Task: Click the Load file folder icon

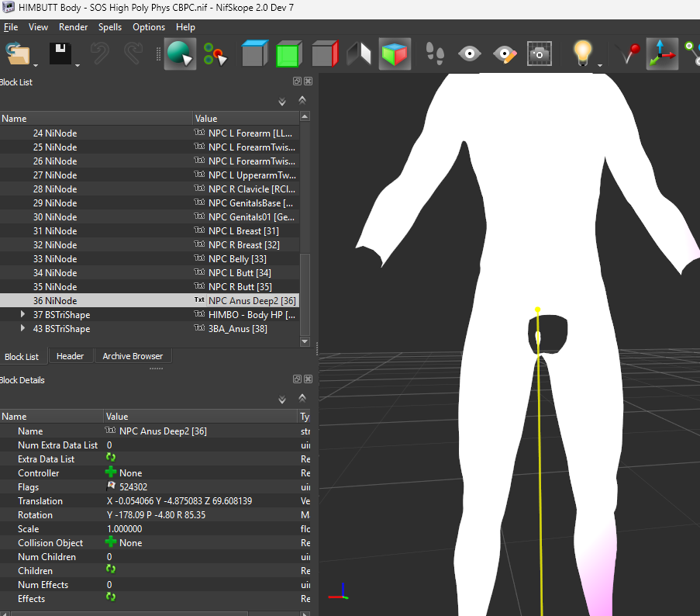Action: (x=18, y=54)
